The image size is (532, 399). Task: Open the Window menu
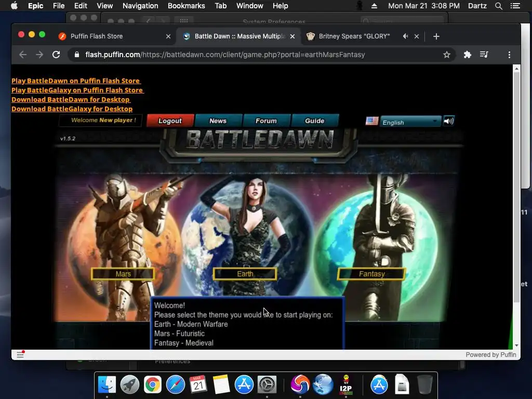coord(249,6)
